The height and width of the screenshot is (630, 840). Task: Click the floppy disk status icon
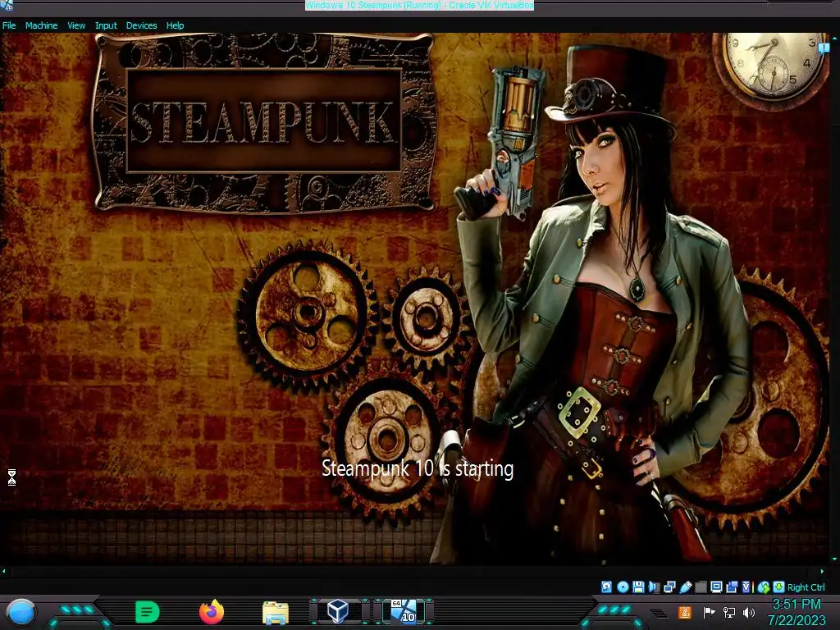click(x=638, y=587)
